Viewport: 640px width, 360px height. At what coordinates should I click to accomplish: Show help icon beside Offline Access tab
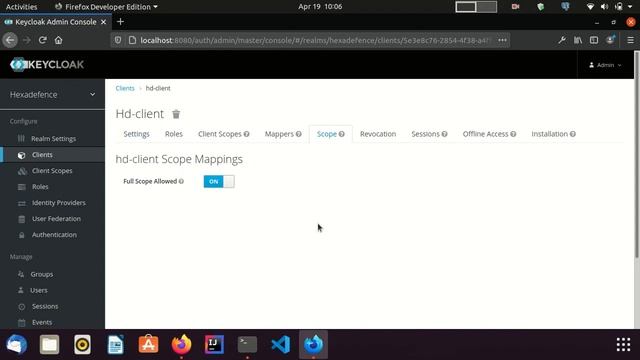513,134
